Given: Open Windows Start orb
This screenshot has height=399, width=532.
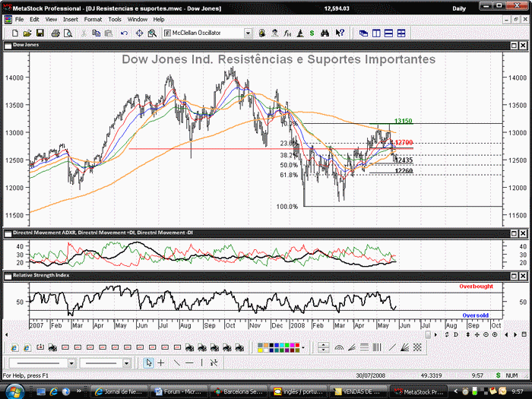Looking at the screenshot, I should pos(14,391).
